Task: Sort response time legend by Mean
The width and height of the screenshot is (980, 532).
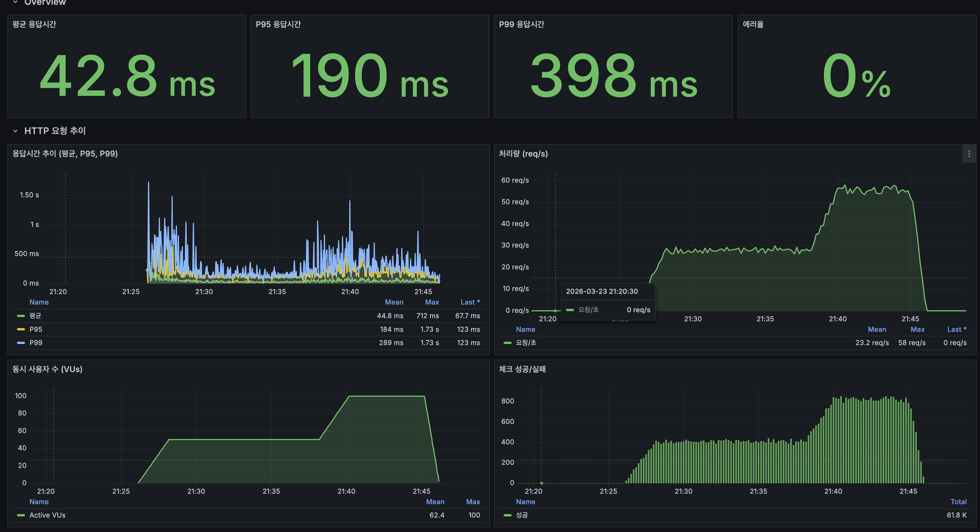Action: tap(394, 302)
